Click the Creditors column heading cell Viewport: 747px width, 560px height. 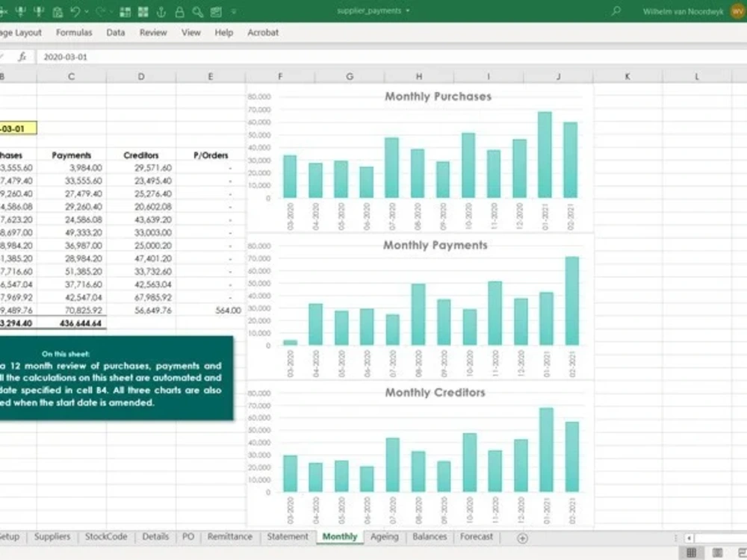pyautogui.click(x=141, y=155)
